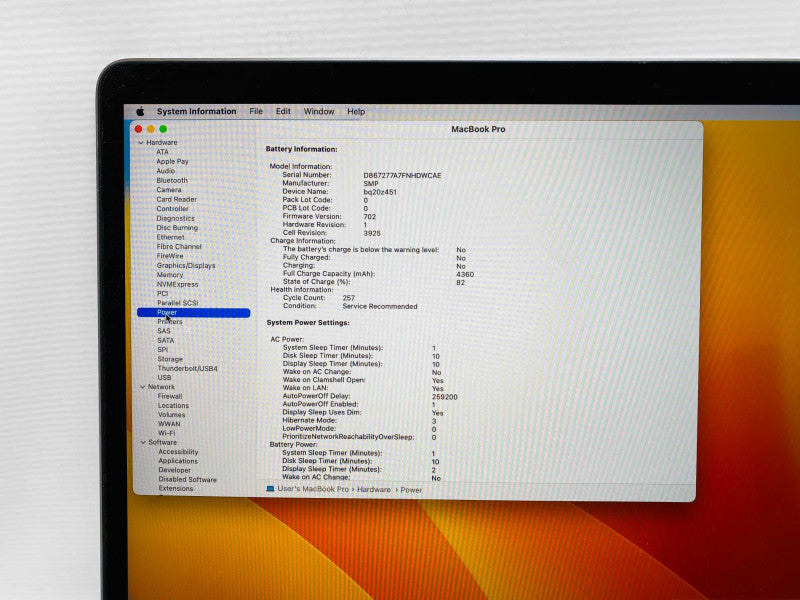Select Graphics/Displays in the sidebar
Image resolution: width=800 pixels, height=600 pixels.
[186, 265]
